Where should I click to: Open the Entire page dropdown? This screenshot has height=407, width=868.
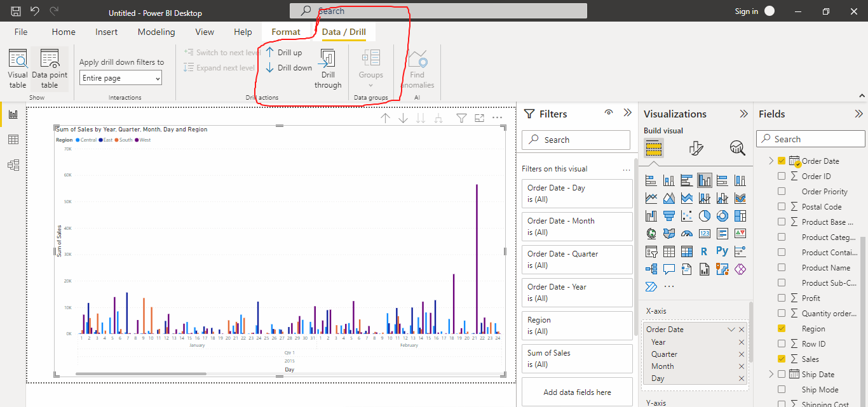(x=121, y=78)
